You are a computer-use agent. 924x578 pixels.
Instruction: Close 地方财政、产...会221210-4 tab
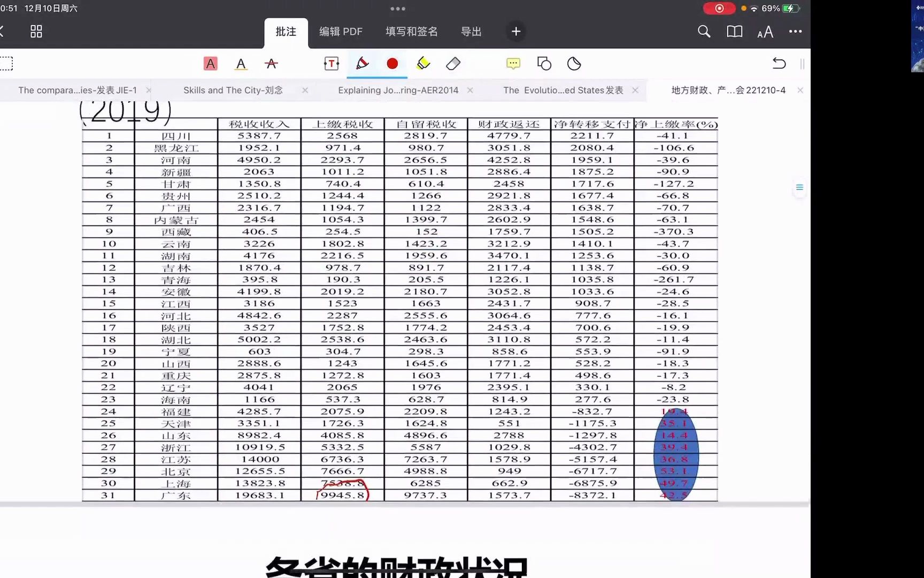pyautogui.click(x=800, y=90)
